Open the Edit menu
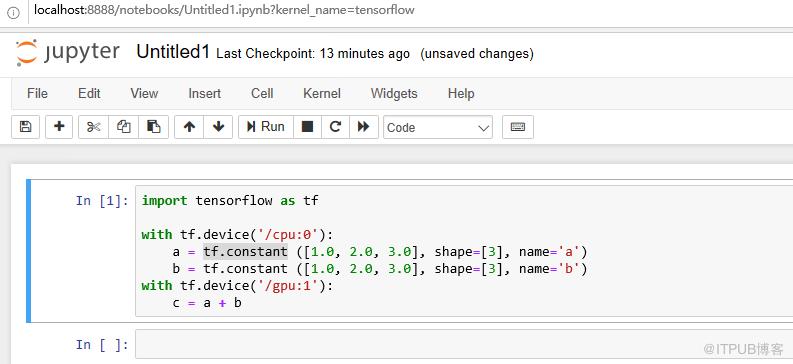The height and width of the screenshot is (364, 793). point(89,94)
